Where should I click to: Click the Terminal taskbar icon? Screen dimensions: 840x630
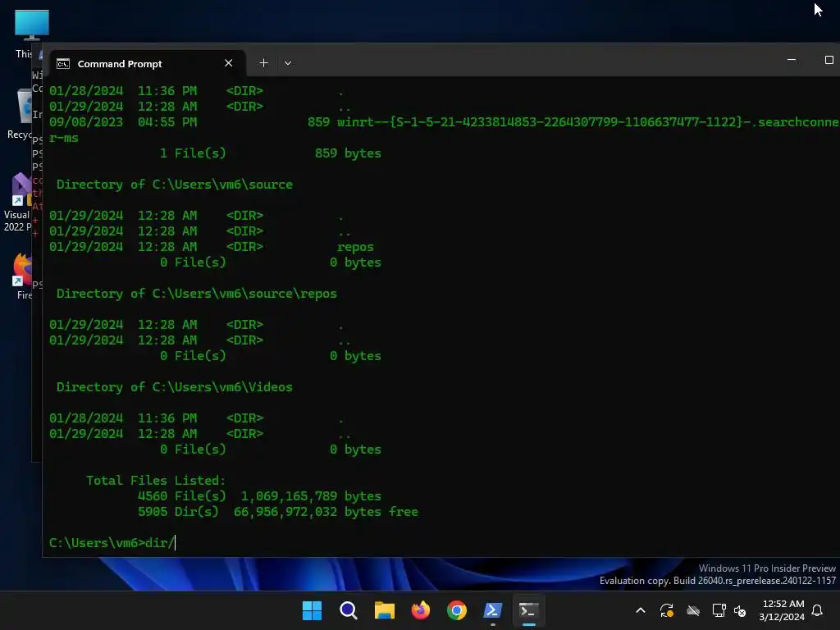tap(529, 610)
